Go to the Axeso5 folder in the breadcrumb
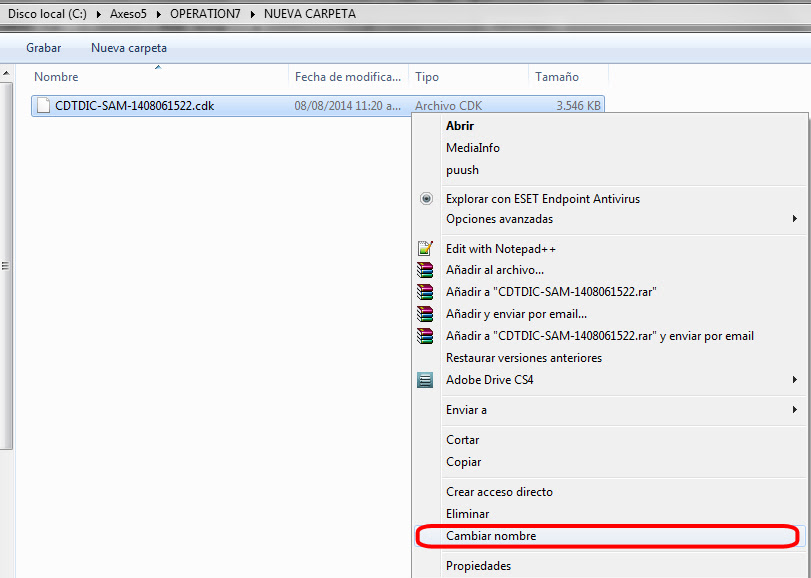The height and width of the screenshot is (578, 811). coord(128,14)
